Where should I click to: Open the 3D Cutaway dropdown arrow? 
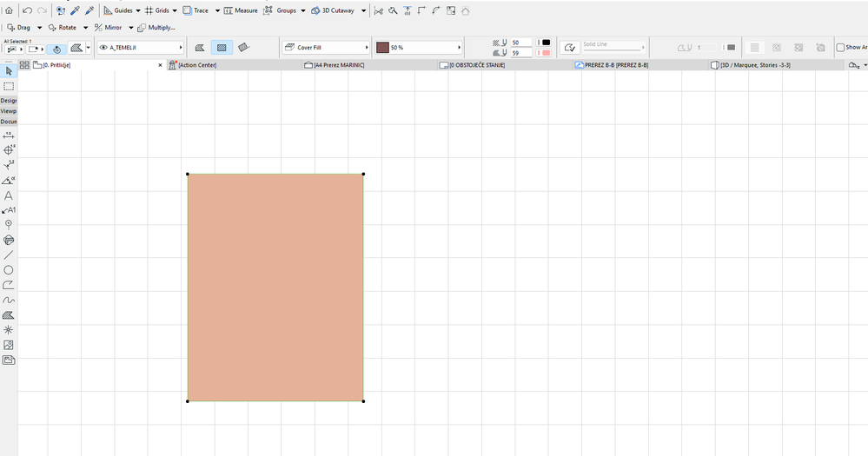click(364, 10)
